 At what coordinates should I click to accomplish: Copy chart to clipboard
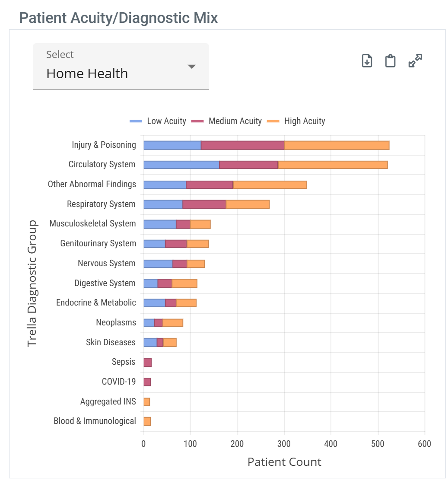point(390,60)
